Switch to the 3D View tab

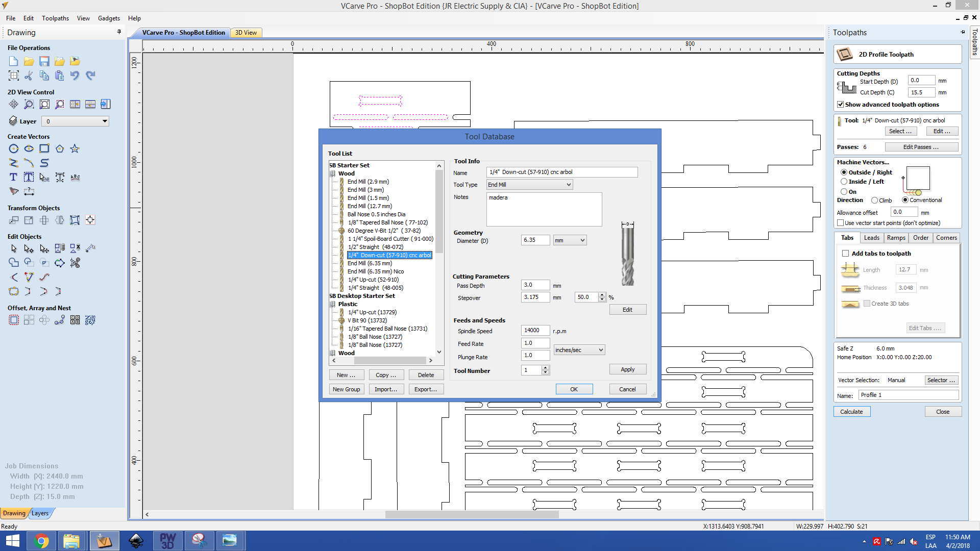coord(247,32)
